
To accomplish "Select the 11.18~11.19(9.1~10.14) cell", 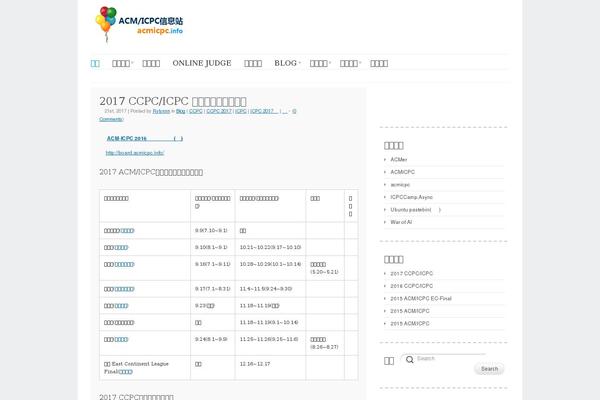I will (269, 323).
